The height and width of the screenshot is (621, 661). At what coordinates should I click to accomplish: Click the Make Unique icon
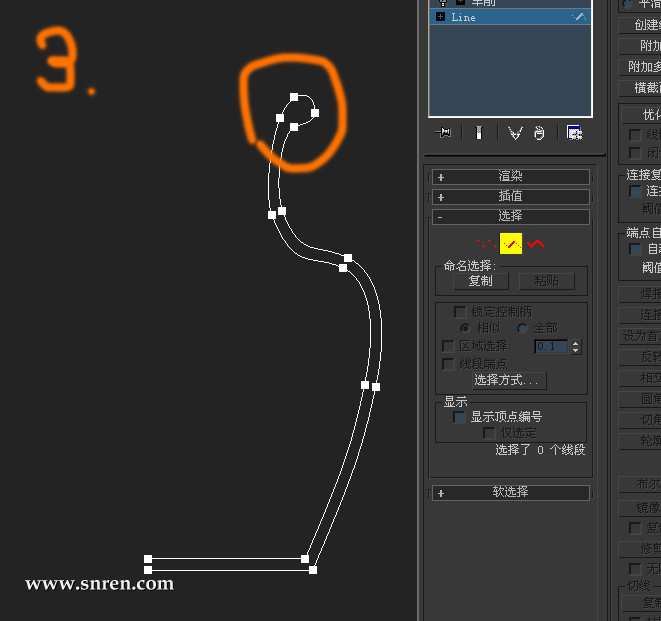516,133
